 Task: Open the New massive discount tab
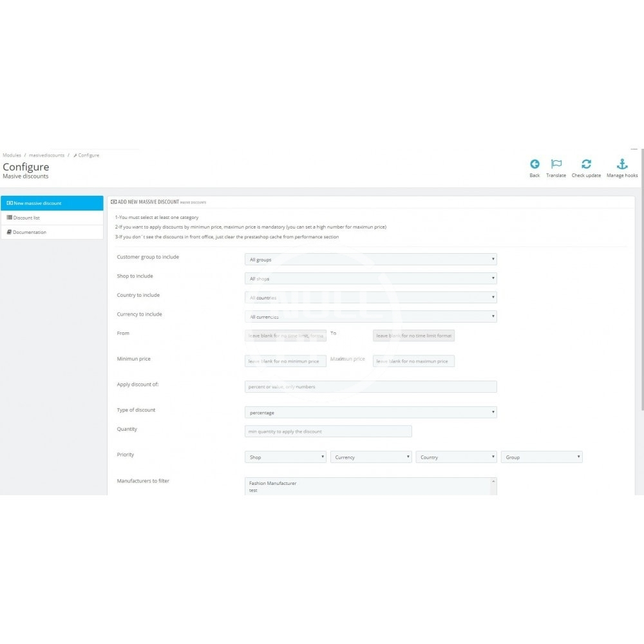pos(52,204)
